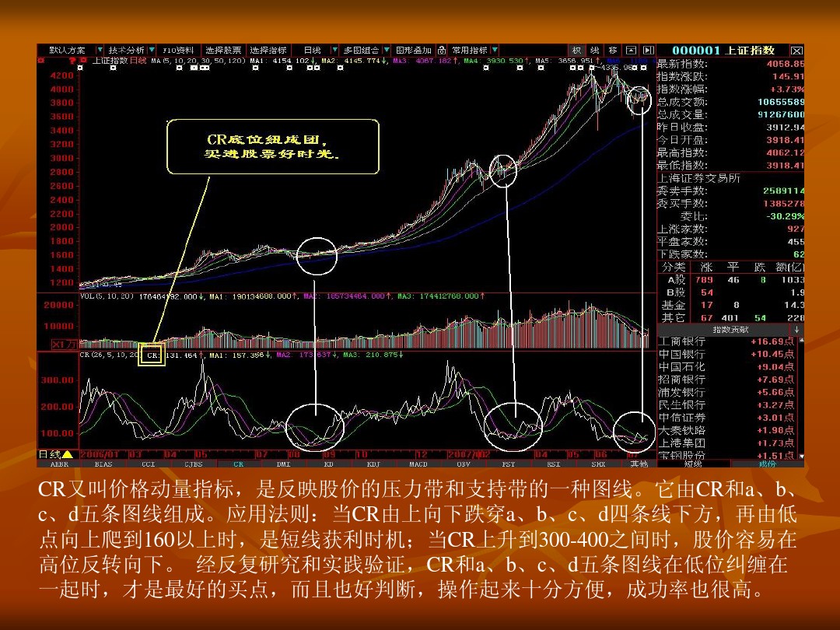
Task: Switch to the CCI indicator tab
Action: [x=149, y=464]
